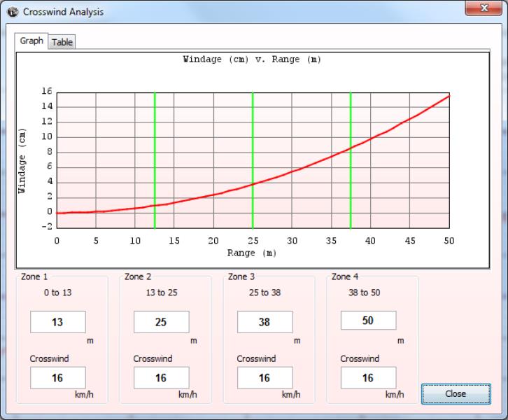Click the Zone 1 Crosswind speed field
508x420 pixels.
[57, 377]
